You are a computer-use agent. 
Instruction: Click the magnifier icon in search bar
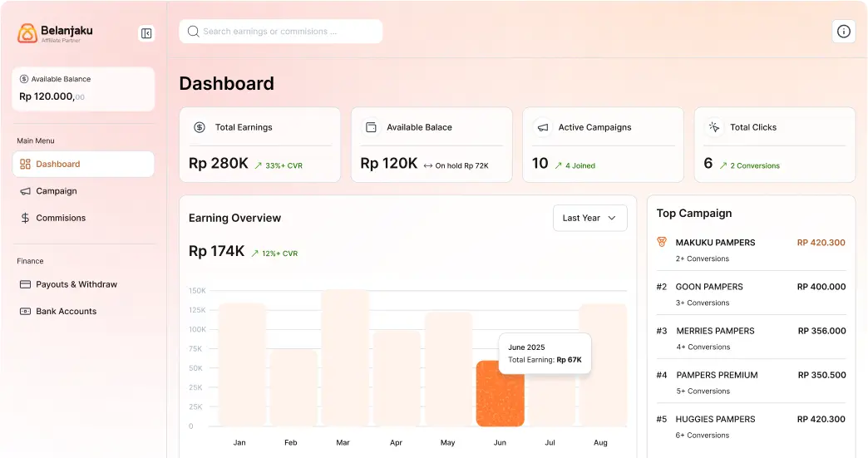(193, 32)
